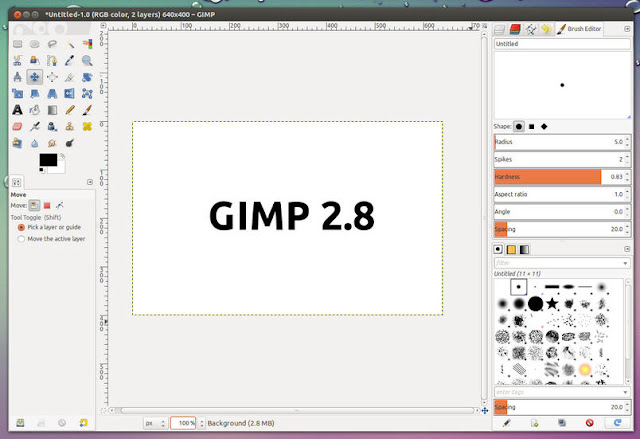
Task: Select the Free Select lasso tool
Action: tap(52, 44)
